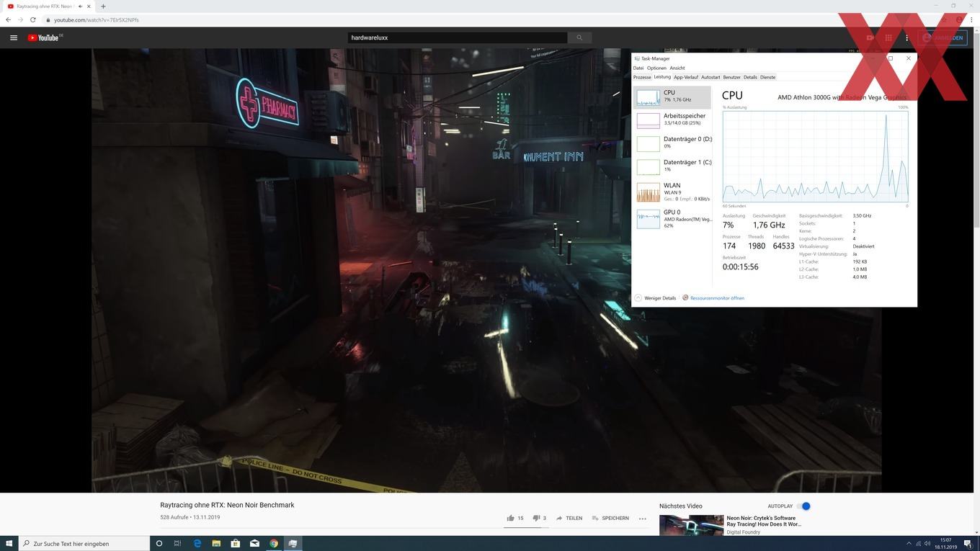The image size is (980, 551).
Task: Go back in the Chrome browser
Action: (8, 19)
